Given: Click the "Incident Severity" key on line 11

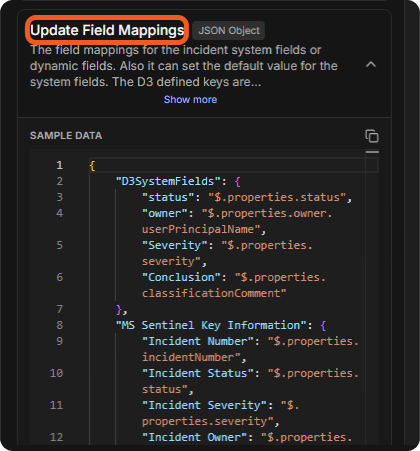Looking at the screenshot, I should click(204, 405).
